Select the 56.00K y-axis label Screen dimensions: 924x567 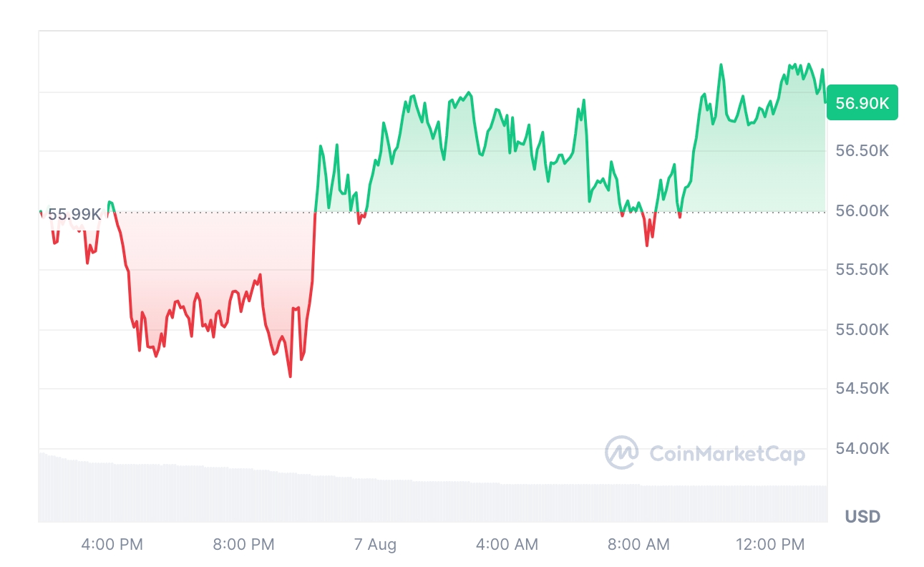pyautogui.click(x=862, y=210)
